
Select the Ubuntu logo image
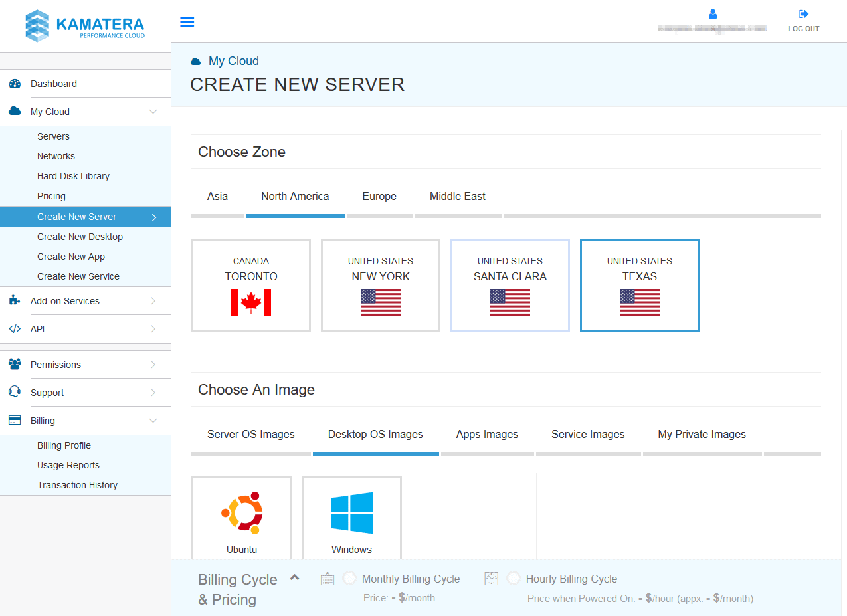(x=242, y=513)
